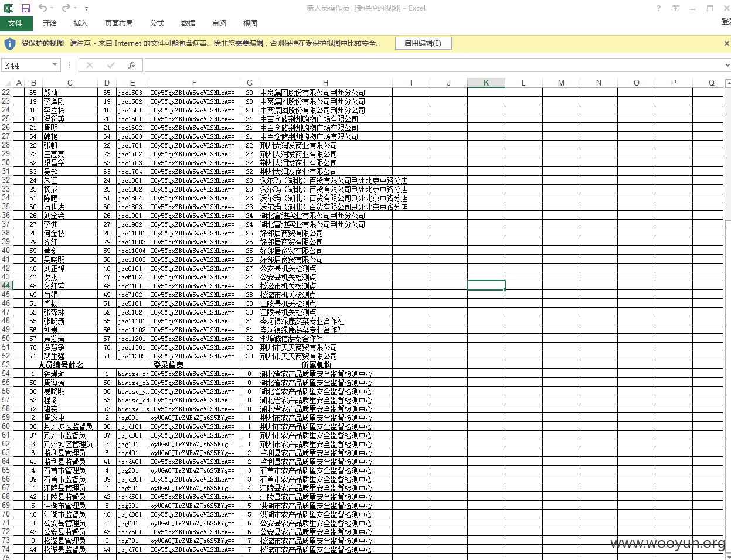Select the cell with name 万世洪
This screenshot has width=731, height=560.
pos(70,207)
